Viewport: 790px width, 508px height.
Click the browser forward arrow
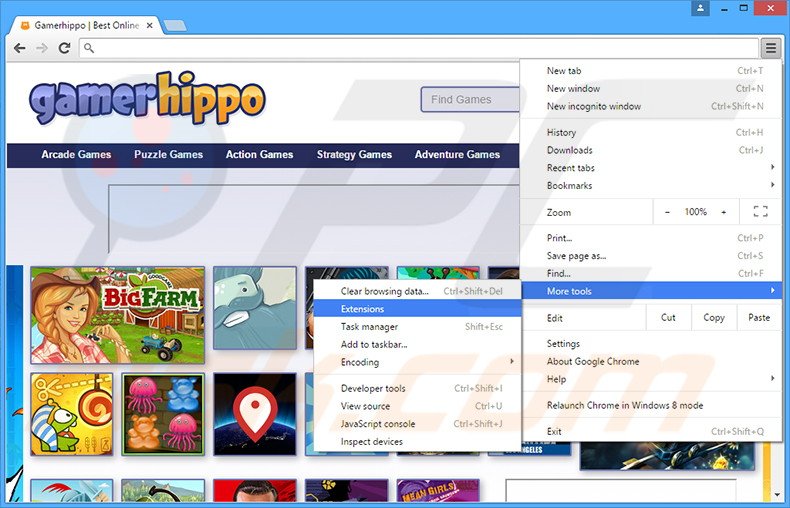click(42, 48)
